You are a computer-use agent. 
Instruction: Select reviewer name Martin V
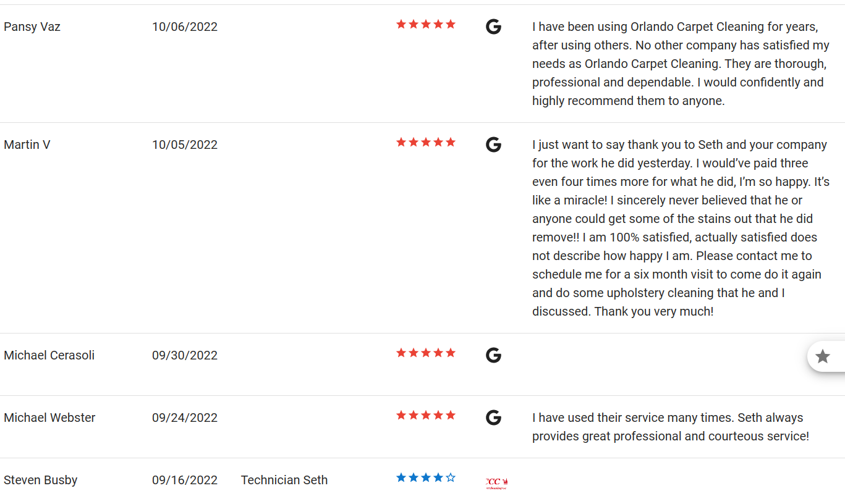(x=27, y=145)
